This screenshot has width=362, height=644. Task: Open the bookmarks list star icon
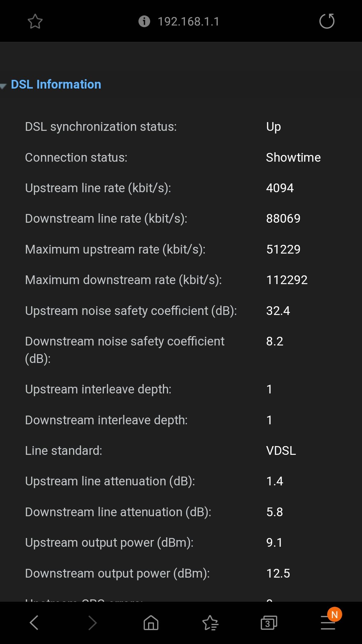210,623
